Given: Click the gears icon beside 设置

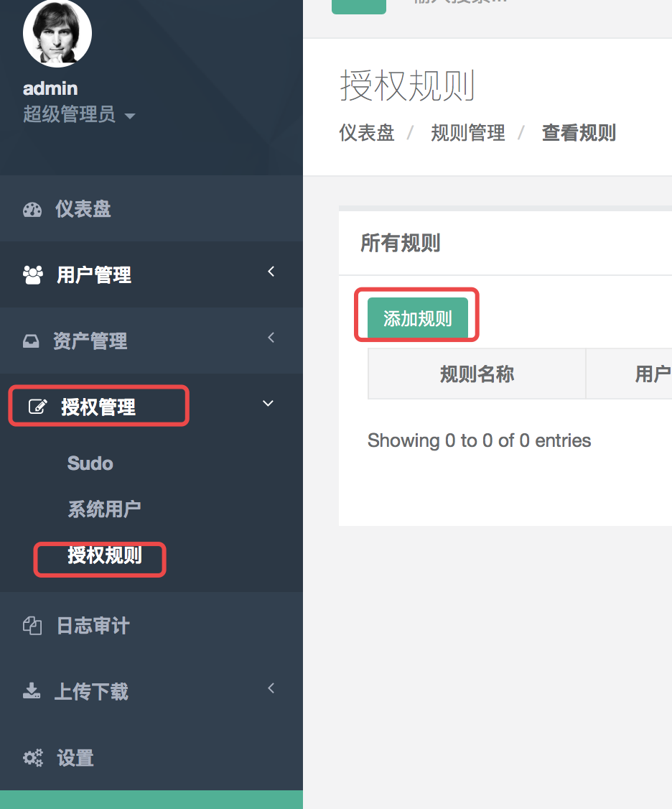Looking at the screenshot, I should click(33, 758).
